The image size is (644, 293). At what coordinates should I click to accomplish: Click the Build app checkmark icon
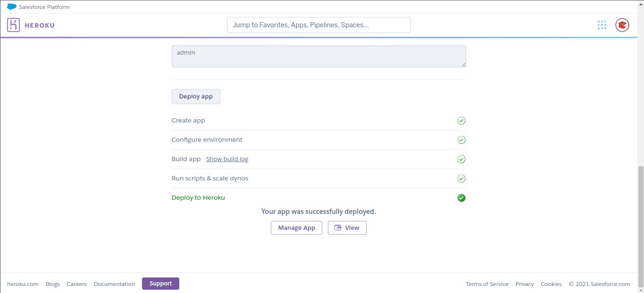[x=461, y=159]
